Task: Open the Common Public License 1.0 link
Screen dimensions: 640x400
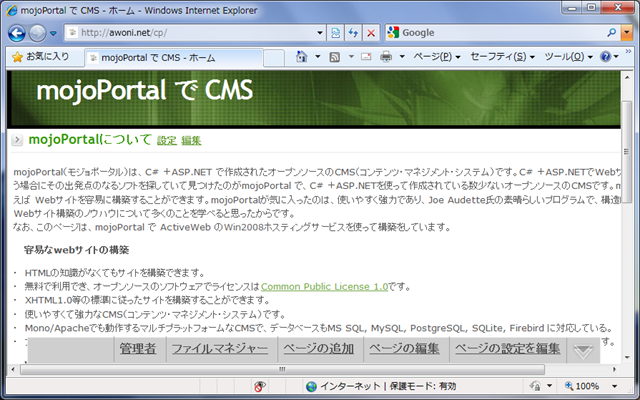Action: [x=324, y=287]
